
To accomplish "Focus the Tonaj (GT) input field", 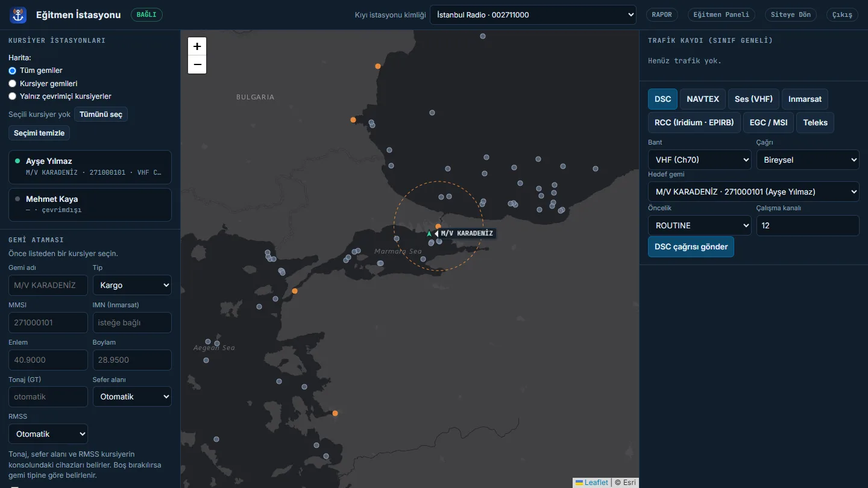I will [48, 396].
